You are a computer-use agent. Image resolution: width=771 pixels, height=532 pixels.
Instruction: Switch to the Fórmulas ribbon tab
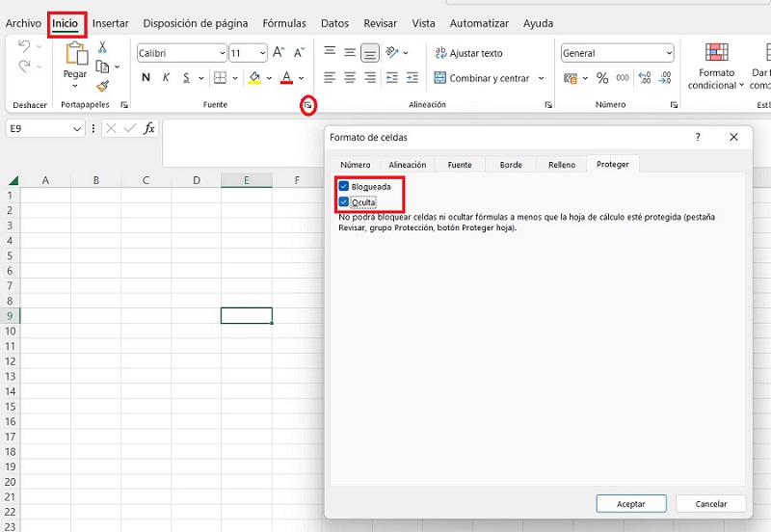284,23
